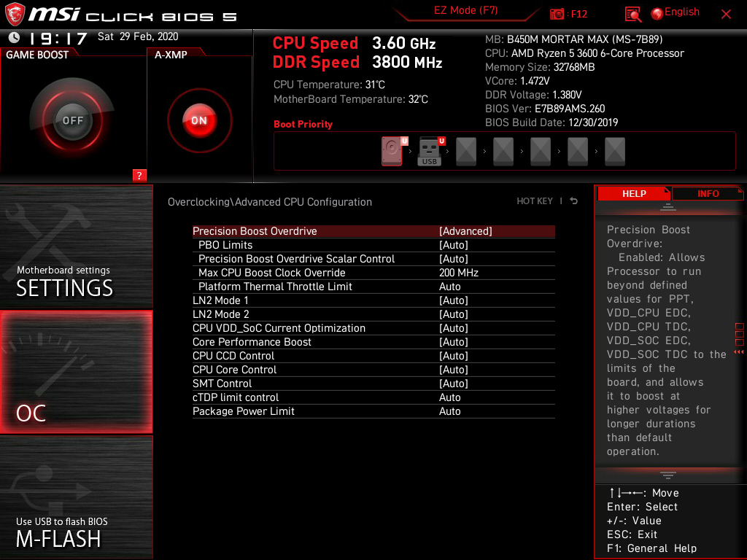Close the BIOS with the red X
Viewport: 747px width, 560px height.
(x=726, y=15)
